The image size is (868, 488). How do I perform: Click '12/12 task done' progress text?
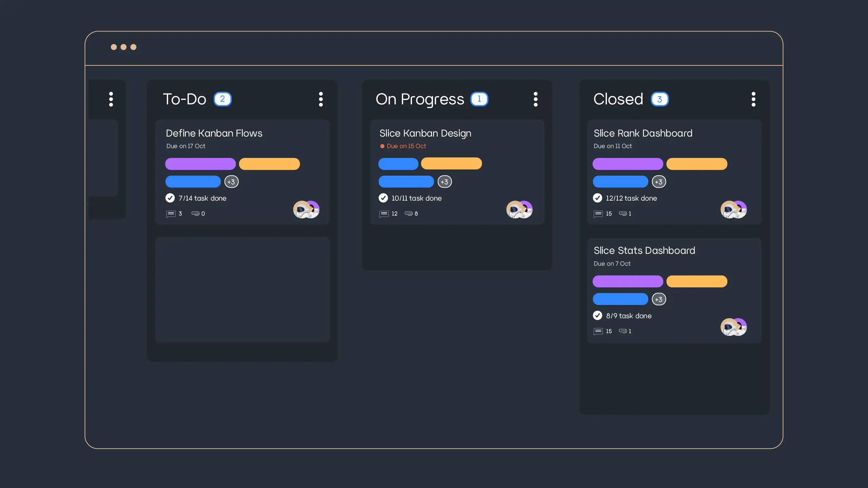[x=631, y=198]
